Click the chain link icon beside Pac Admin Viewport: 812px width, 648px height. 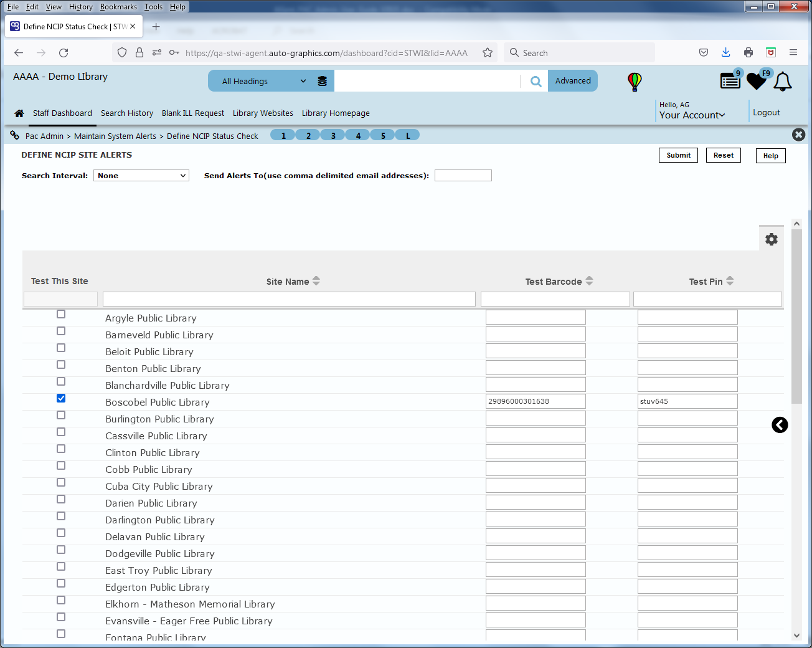[x=15, y=135]
